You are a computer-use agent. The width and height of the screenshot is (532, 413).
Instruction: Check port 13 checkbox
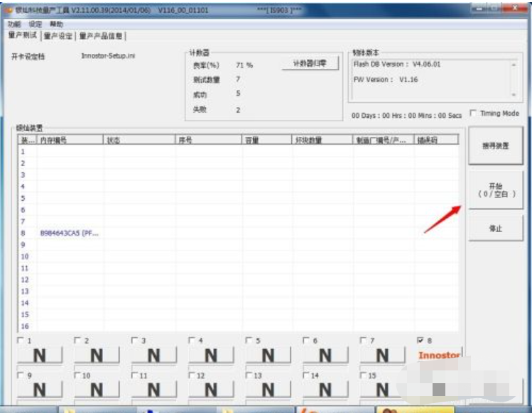click(249, 375)
